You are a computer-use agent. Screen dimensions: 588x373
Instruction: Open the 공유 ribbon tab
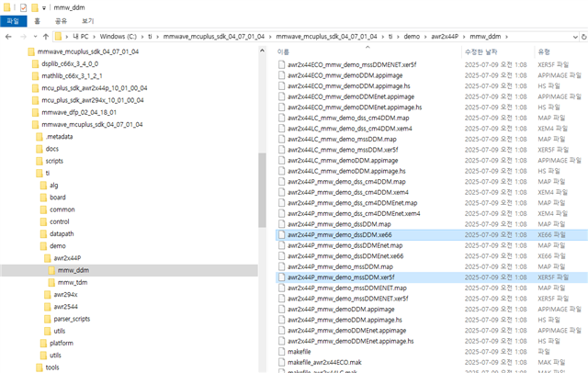tap(61, 21)
